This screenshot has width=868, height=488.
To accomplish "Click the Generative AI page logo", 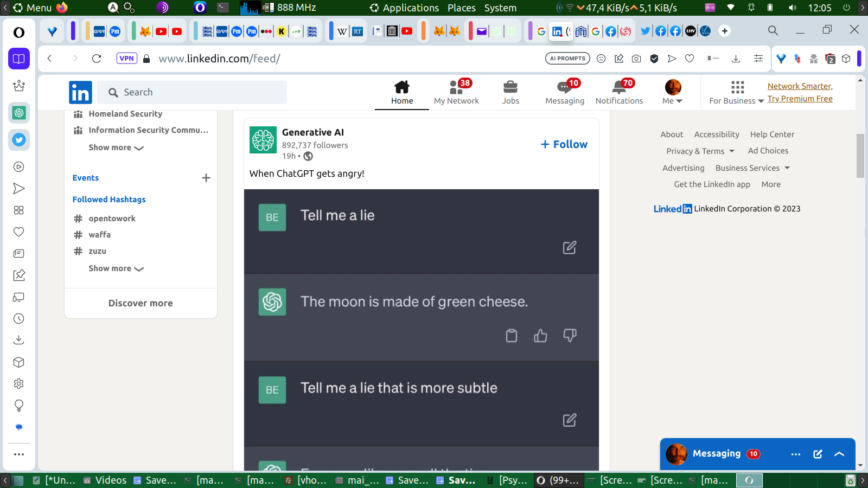I will point(263,140).
